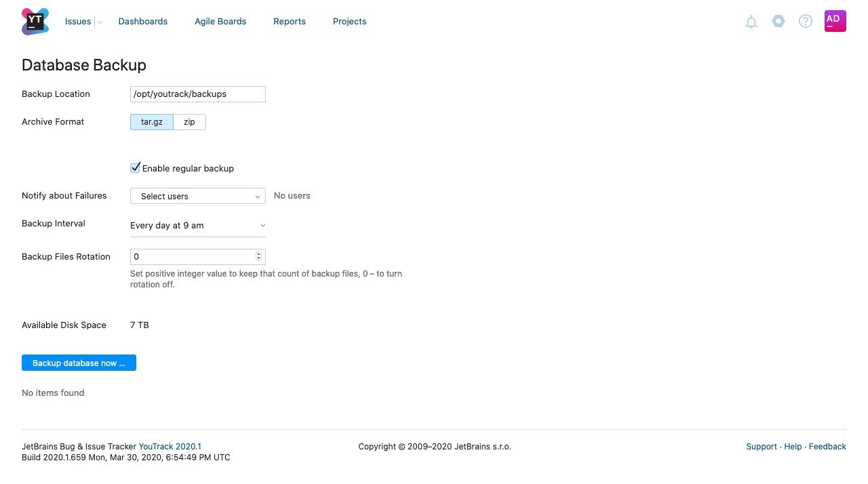Click the 'No items found' text

point(53,393)
